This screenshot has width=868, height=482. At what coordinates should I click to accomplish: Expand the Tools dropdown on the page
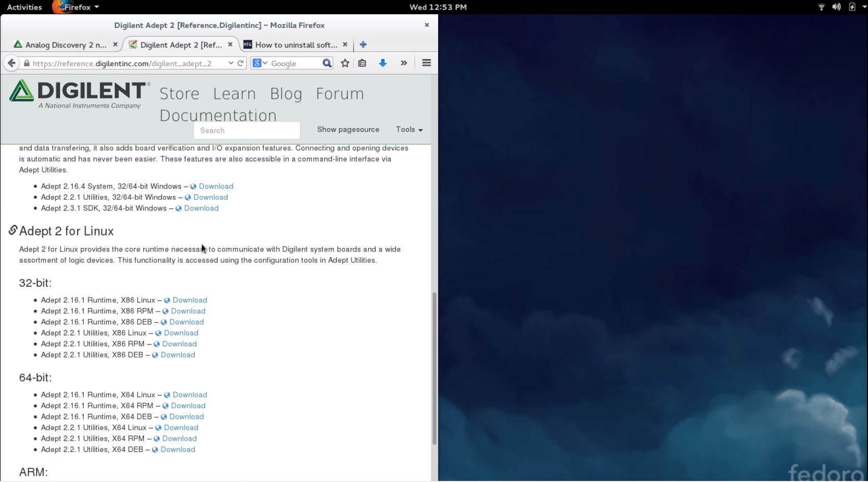click(410, 130)
